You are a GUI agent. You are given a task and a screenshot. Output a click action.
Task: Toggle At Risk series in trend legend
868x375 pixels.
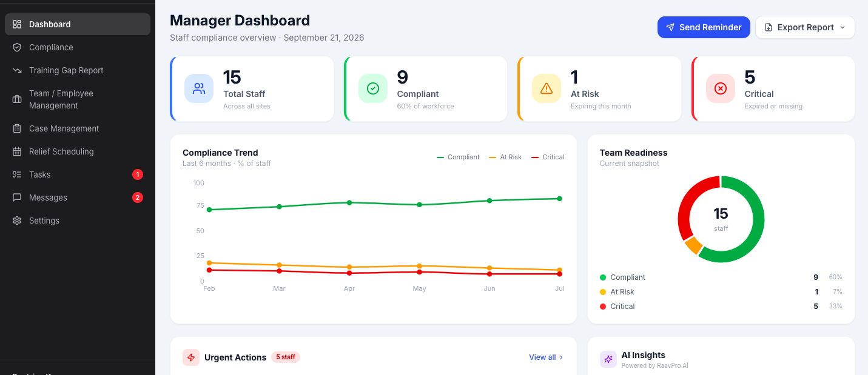pos(505,157)
